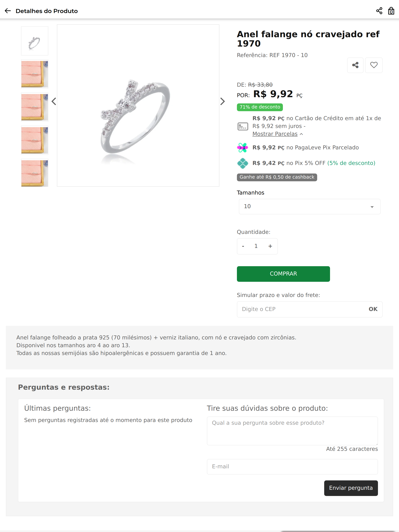Add product to favorites with heart icon
This screenshot has height=532, width=399.
(374, 65)
